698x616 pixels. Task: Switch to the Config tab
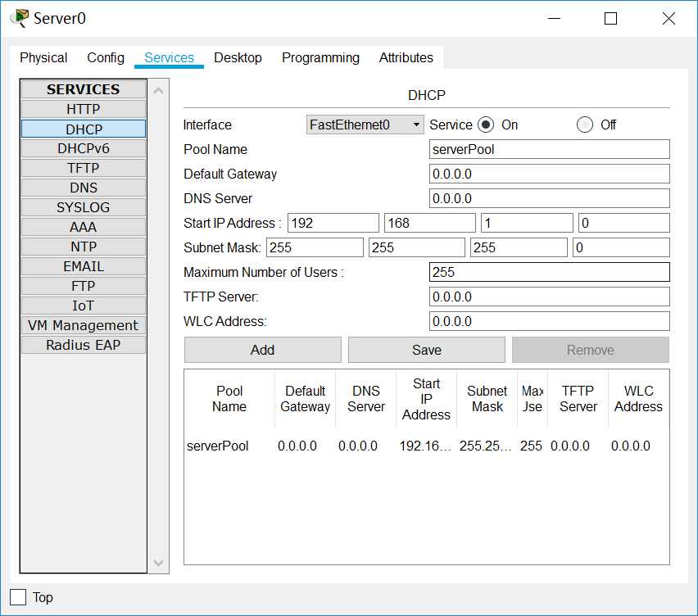point(106,57)
